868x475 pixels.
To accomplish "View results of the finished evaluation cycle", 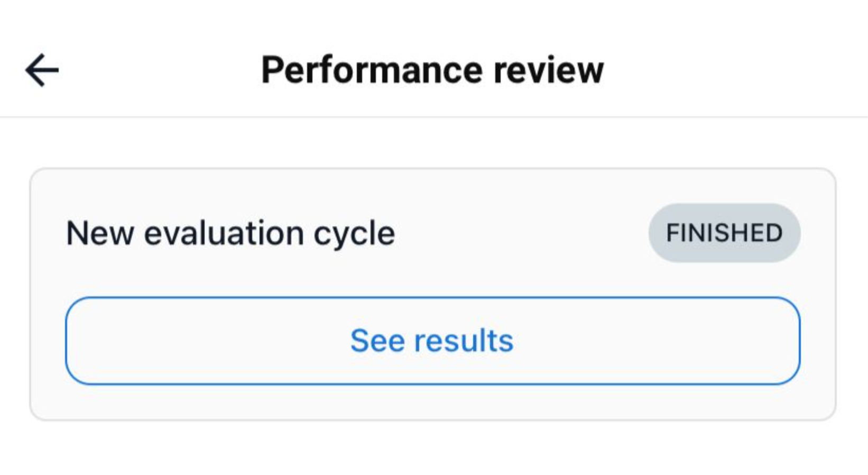I will 432,341.
